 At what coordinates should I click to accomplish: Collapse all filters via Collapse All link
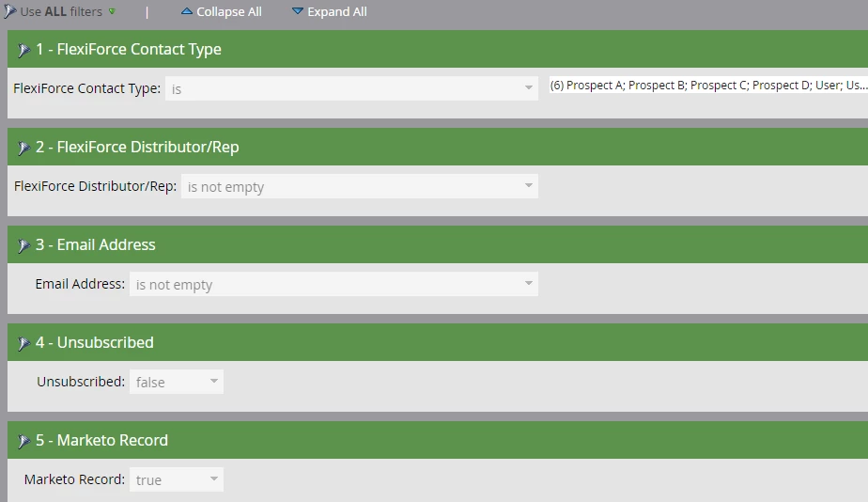(x=229, y=11)
